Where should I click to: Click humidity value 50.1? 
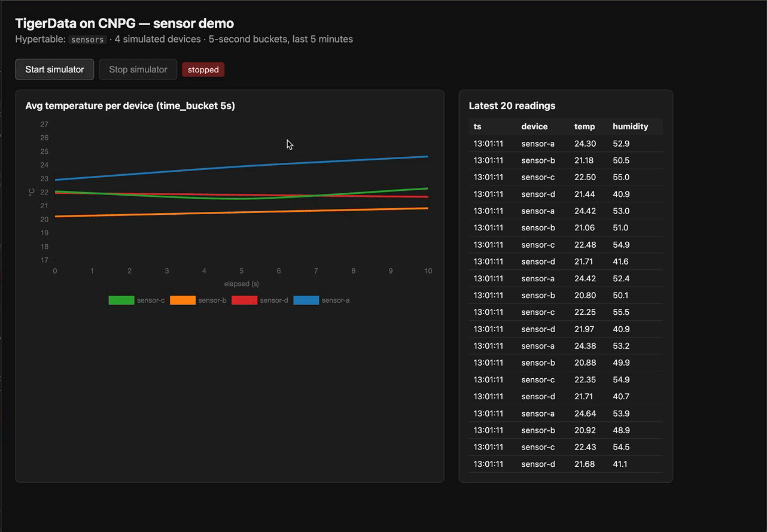pos(620,295)
